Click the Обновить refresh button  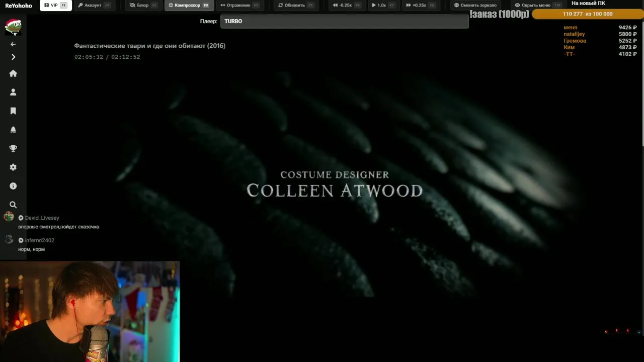[296, 6]
